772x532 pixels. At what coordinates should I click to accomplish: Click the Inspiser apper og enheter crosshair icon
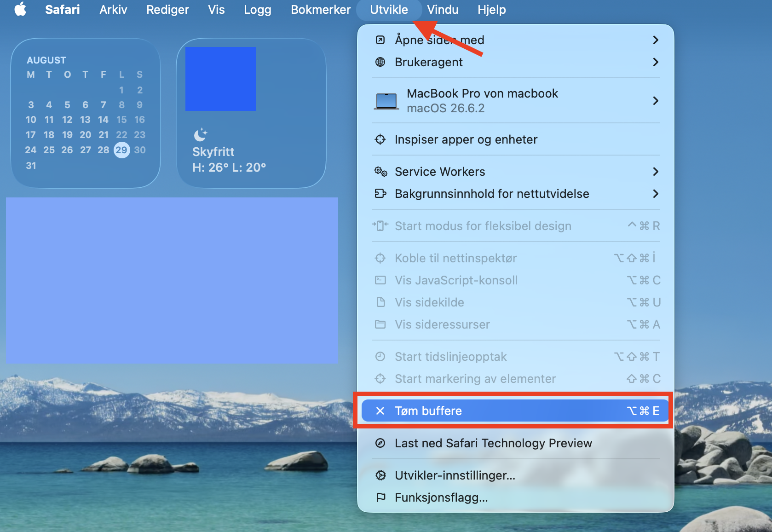(380, 139)
